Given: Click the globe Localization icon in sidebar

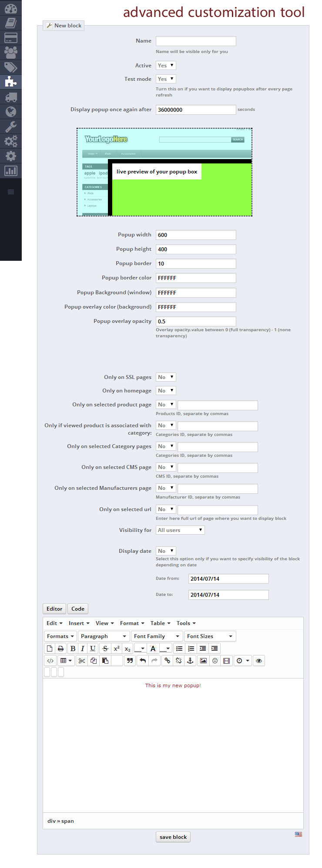Looking at the screenshot, I should 11,111.
